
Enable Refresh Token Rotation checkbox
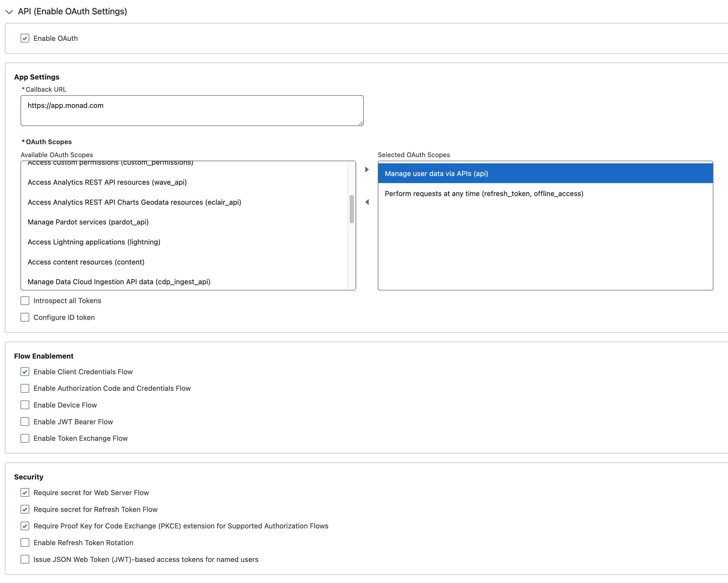pyautogui.click(x=25, y=542)
